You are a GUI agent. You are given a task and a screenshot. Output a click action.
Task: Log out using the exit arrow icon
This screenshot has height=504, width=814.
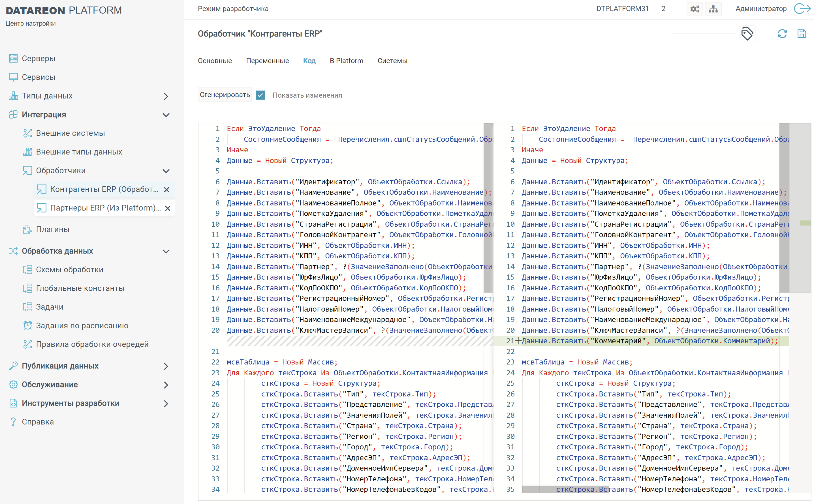[x=802, y=9]
